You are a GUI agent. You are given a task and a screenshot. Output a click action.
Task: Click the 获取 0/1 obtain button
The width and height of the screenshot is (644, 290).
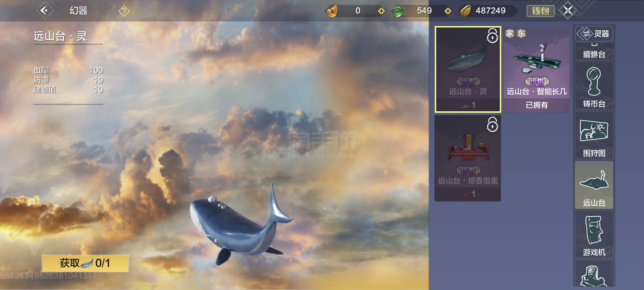pyautogui.click(x=85, y=263)
